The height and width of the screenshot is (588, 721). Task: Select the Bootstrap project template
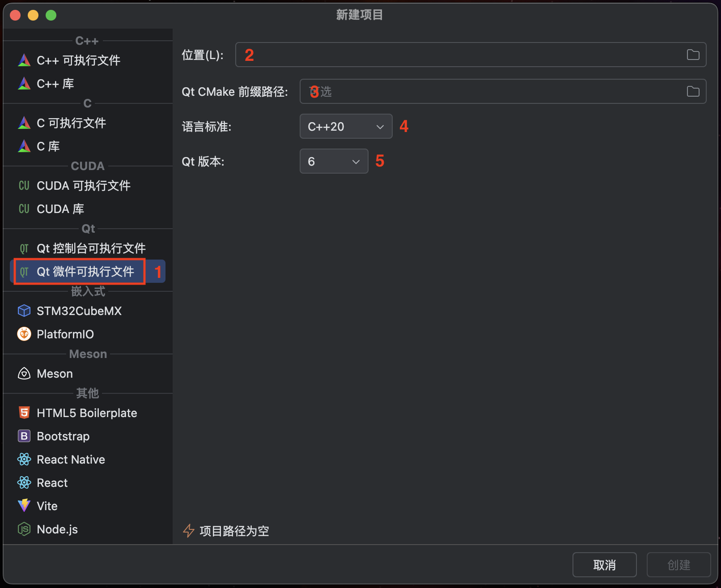pos(63,436)
